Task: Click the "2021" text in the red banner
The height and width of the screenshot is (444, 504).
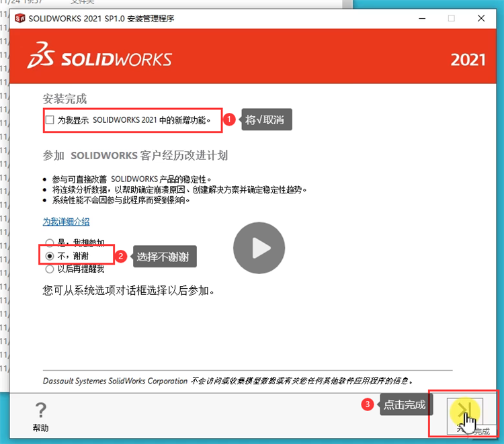Action: (x=468, y=60)
